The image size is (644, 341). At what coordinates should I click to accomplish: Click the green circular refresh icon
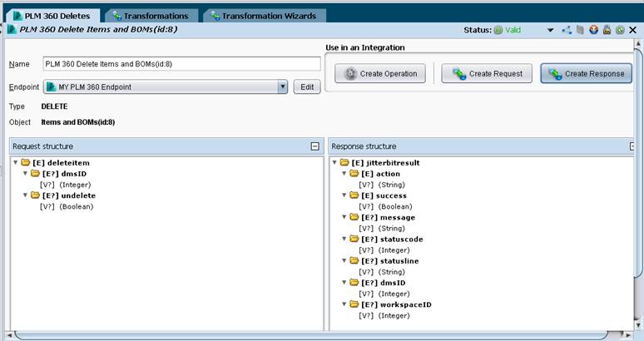[x=620, y=30]
